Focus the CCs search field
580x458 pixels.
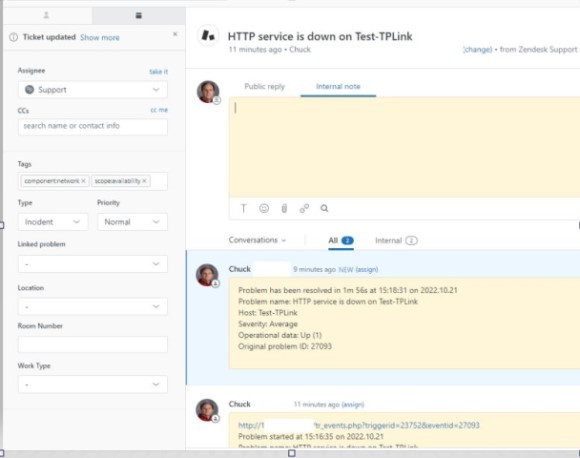92,126
